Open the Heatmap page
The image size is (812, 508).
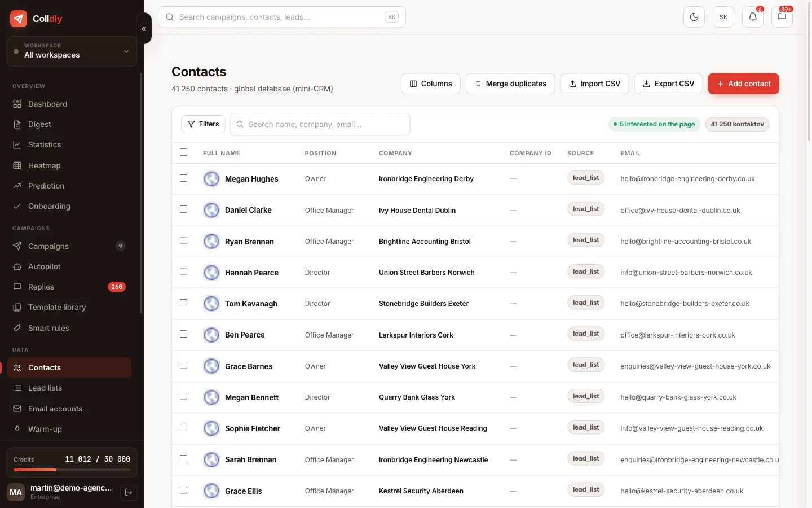coord(69,165)
